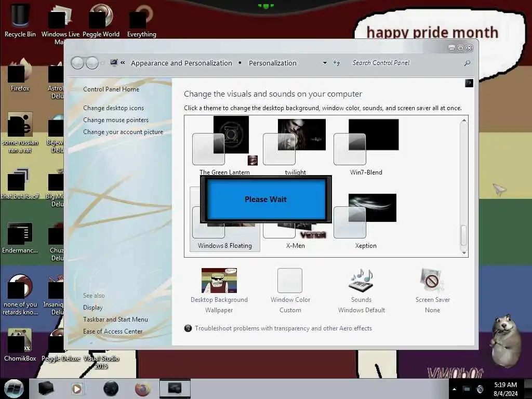Click the Forward navigation button
The image size is (532, 399).
pyautogui.click(x=92, y=63)
